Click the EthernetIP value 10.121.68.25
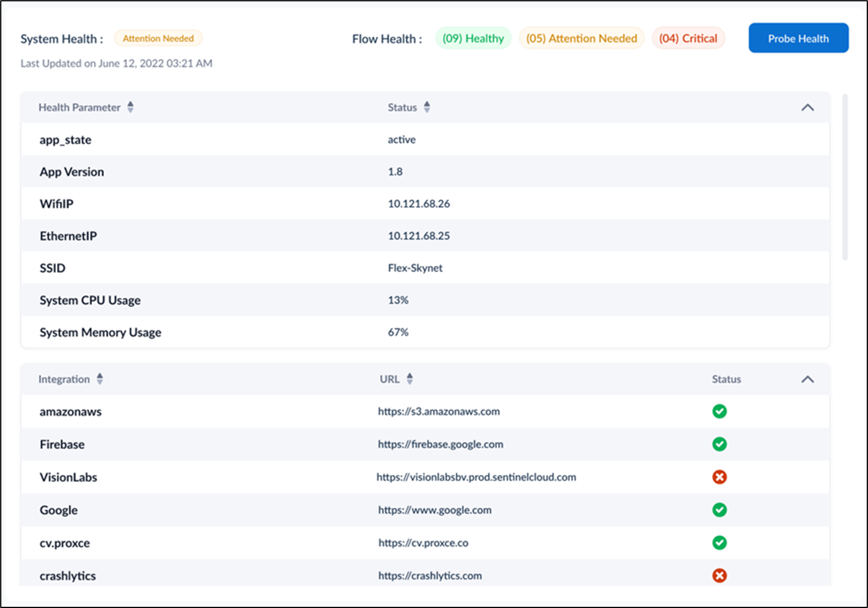The height and width of the screenshot is (608, 868). point(419,236)
